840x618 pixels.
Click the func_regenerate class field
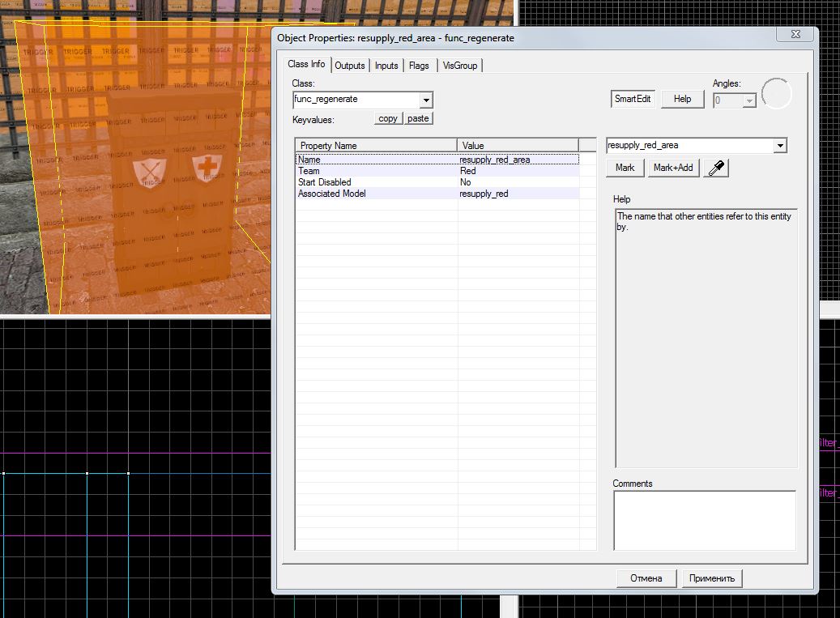coord(356,100)
